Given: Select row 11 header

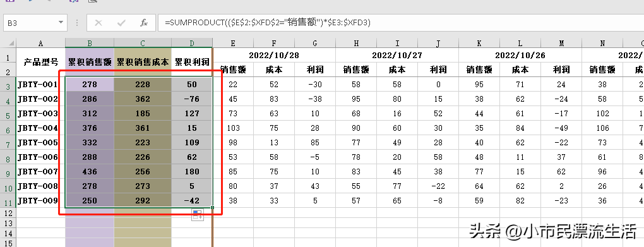Looking at the screenshot, I should 8,201.
